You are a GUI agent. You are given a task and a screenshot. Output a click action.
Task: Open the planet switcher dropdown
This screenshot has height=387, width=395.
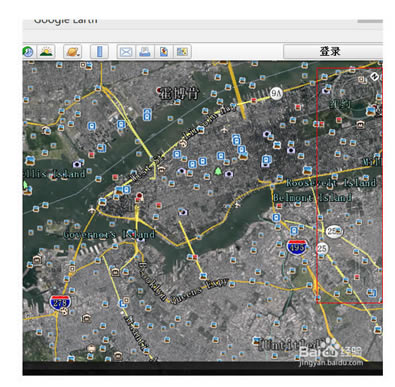[73, 52]
